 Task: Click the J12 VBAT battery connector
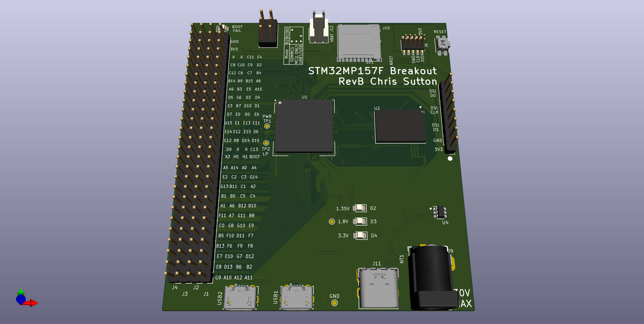click(319, 27)
